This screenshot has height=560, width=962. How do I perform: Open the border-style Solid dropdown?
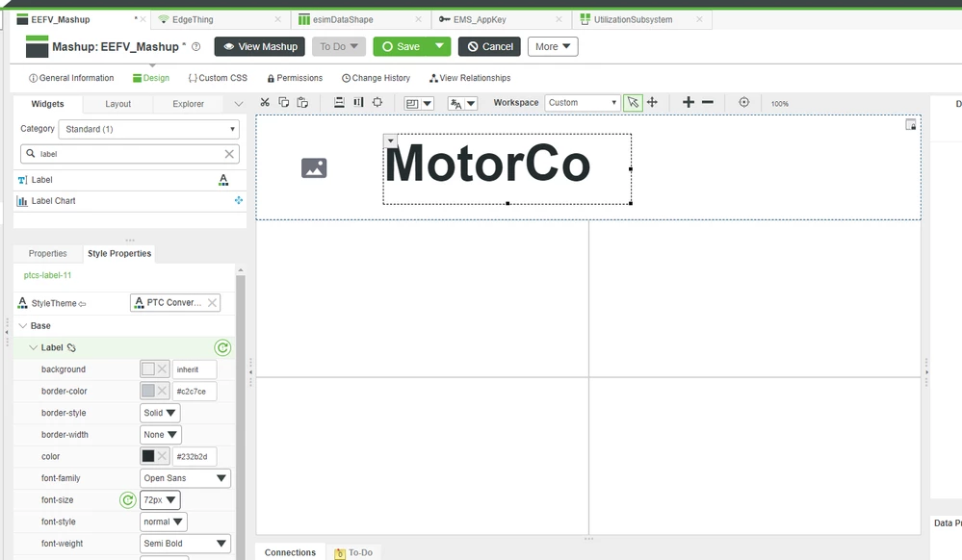click(x=159, y=412)
